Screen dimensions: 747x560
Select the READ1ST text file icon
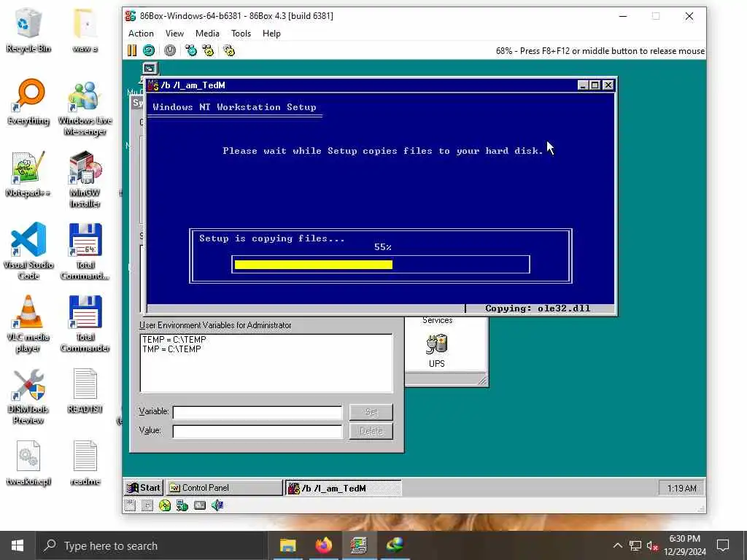click(x=85, y=391)
